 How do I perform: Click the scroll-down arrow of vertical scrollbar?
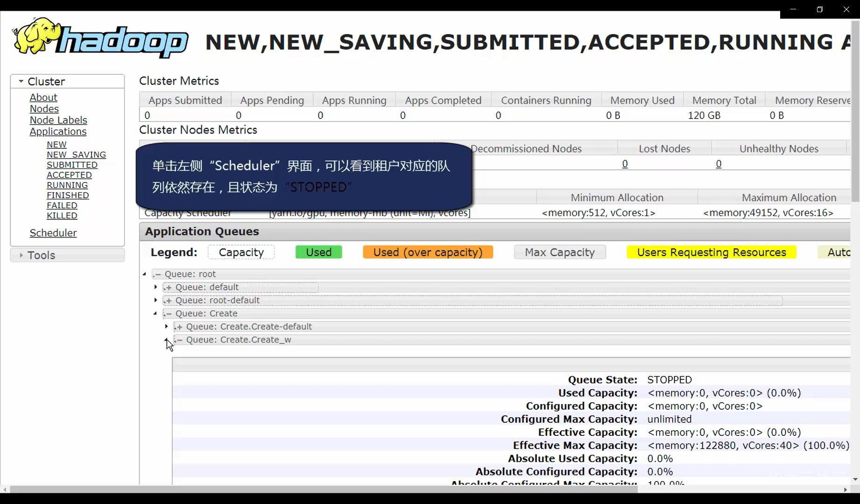855,479
